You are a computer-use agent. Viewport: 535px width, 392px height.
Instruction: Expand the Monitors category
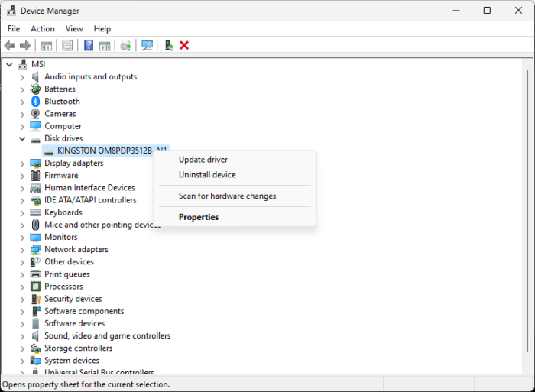[x=22, y=238]
